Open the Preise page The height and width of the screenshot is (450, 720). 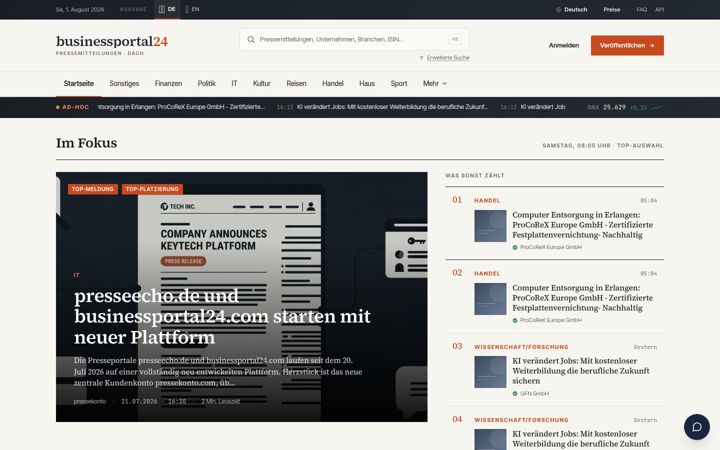(x=612, y=10)
